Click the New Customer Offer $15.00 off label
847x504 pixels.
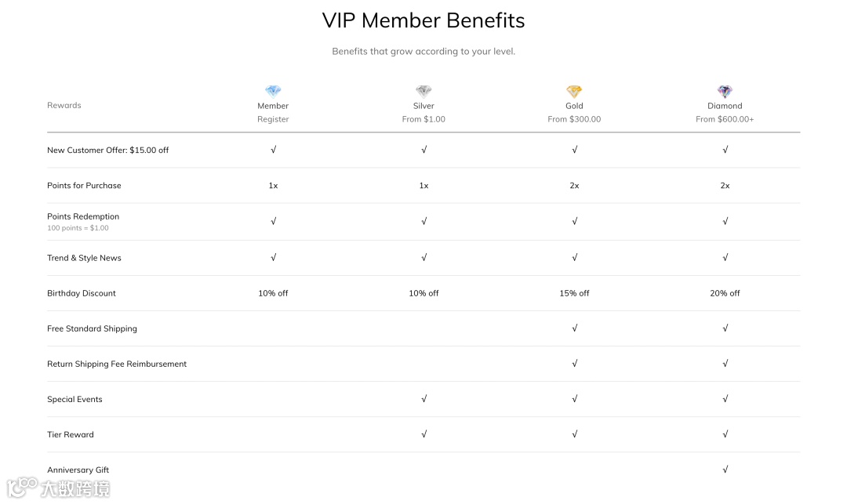[x=108, y=150]
